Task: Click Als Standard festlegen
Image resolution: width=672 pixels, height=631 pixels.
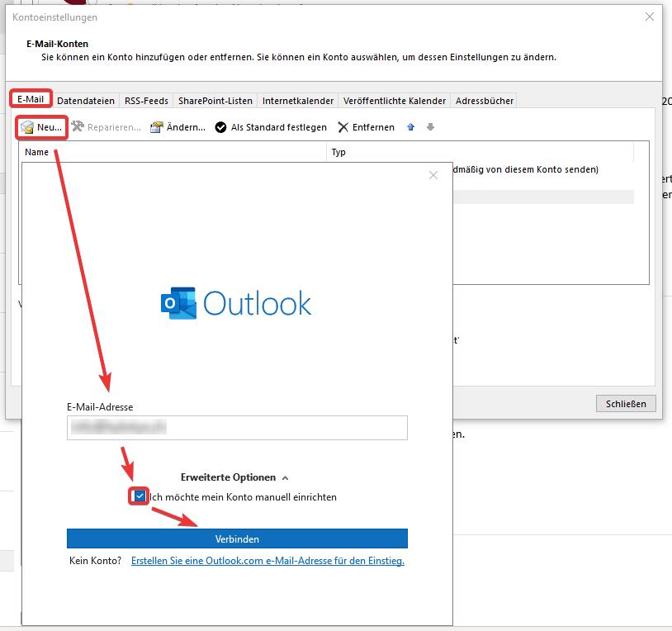Action: pyautogui.click(x=271, y=127)
